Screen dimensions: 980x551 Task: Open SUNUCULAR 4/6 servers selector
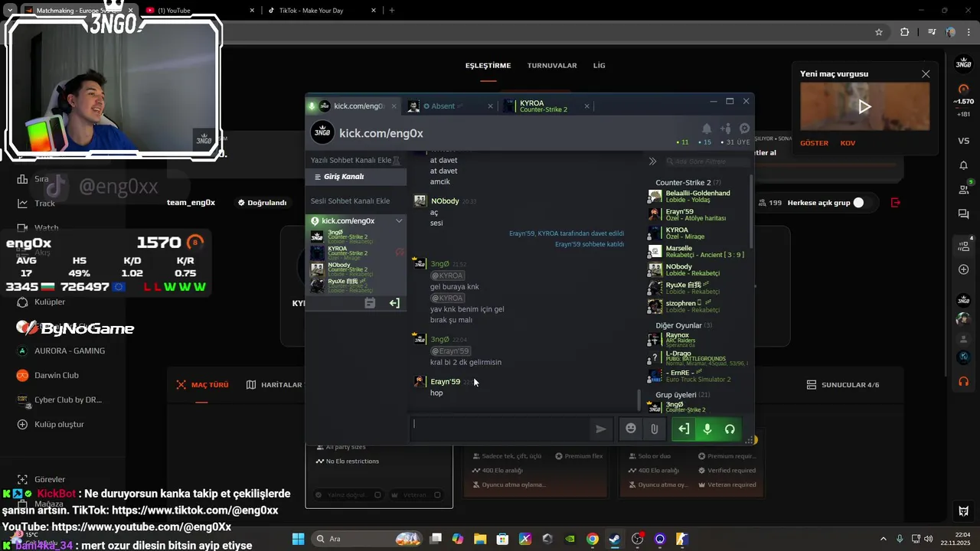843,385
